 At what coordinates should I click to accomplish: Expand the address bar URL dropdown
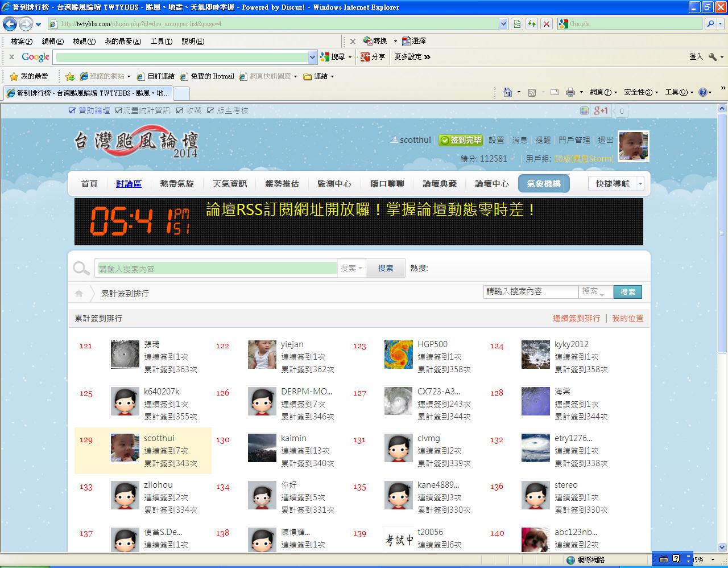[503, 24]
